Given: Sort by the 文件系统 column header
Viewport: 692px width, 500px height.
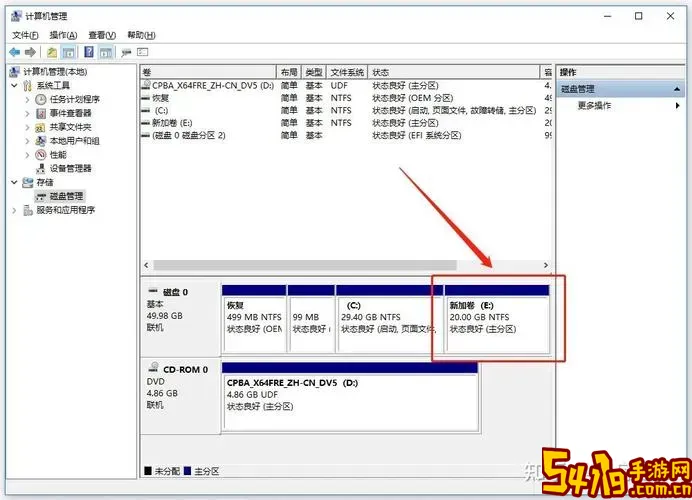Looking at the screenshot, I should 347,72.
